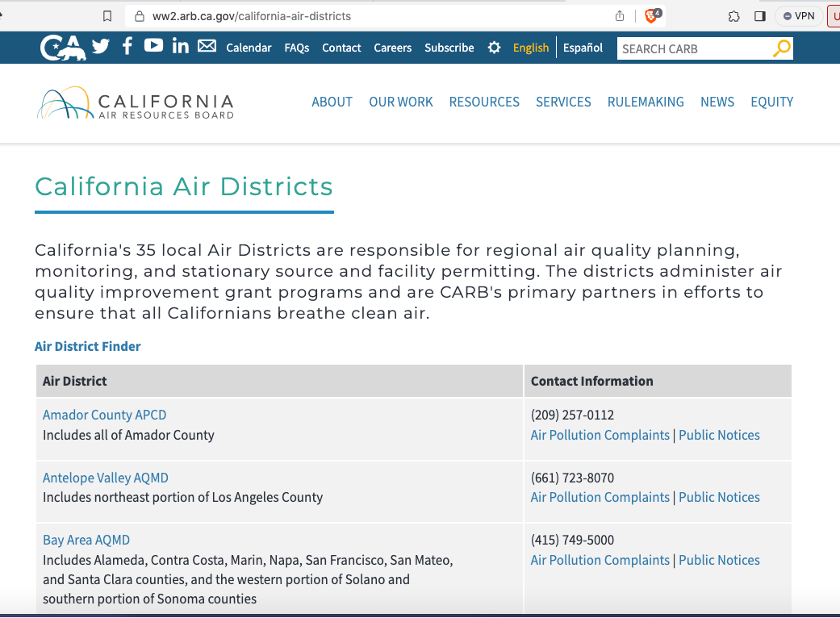840x618 pixels.
Task: Open CARB Facebook page icon
Action: tap(127, 46)
